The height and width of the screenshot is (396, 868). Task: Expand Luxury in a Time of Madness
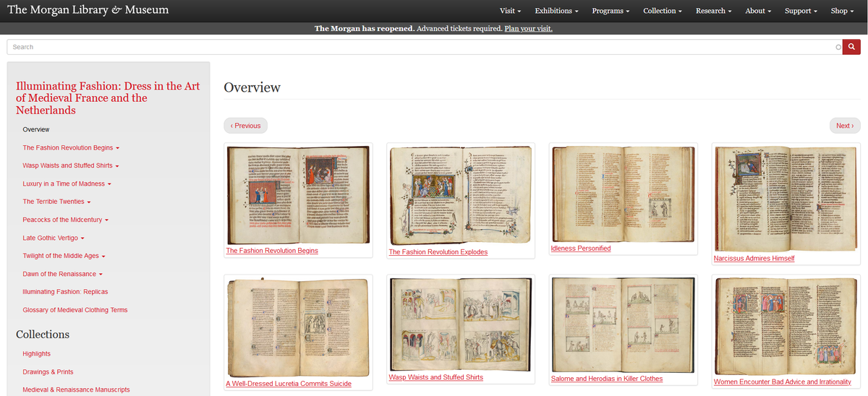point(67,184)
